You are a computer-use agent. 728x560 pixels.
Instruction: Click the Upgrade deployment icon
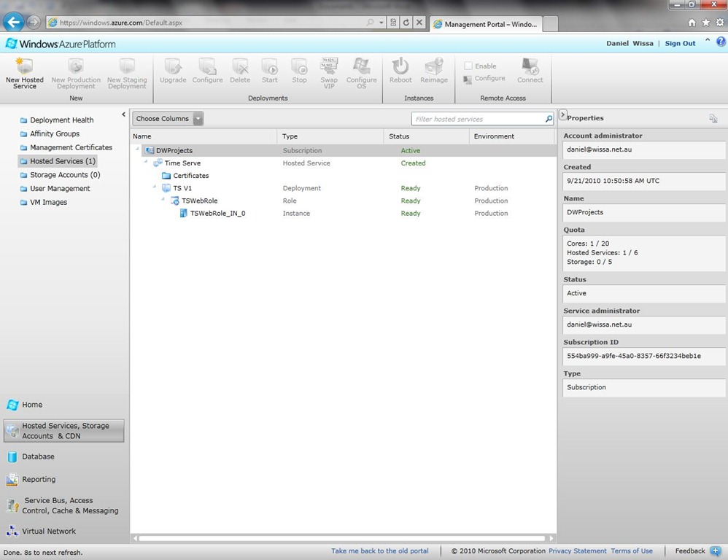coord(173,67)
